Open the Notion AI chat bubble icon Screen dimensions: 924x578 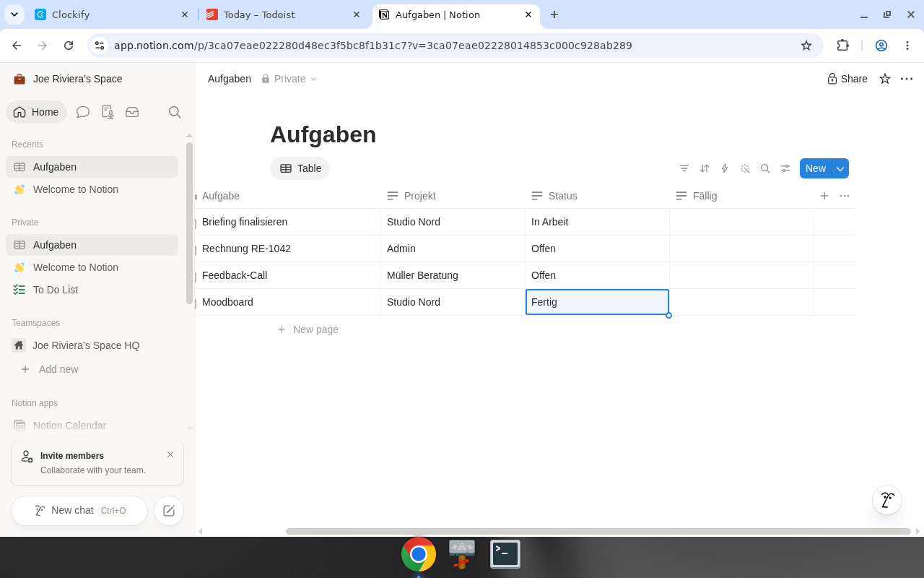[x=83, y=112]
